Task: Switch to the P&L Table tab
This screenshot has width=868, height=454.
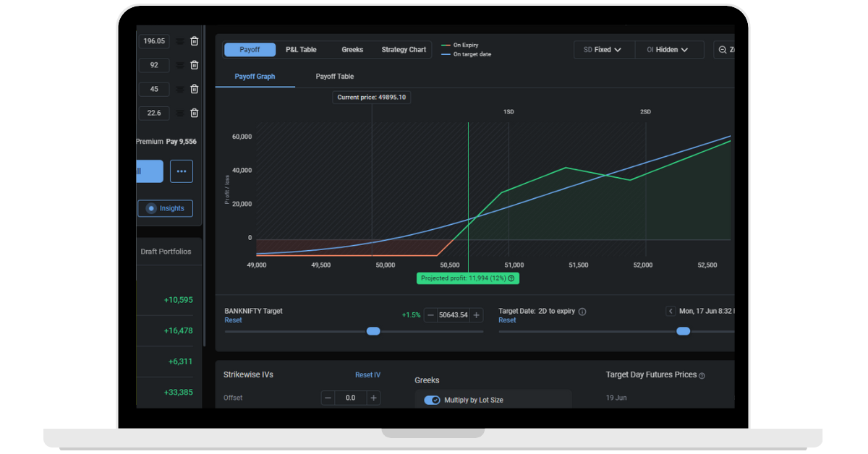Action: pyautogui.click(x=301, y=50)
